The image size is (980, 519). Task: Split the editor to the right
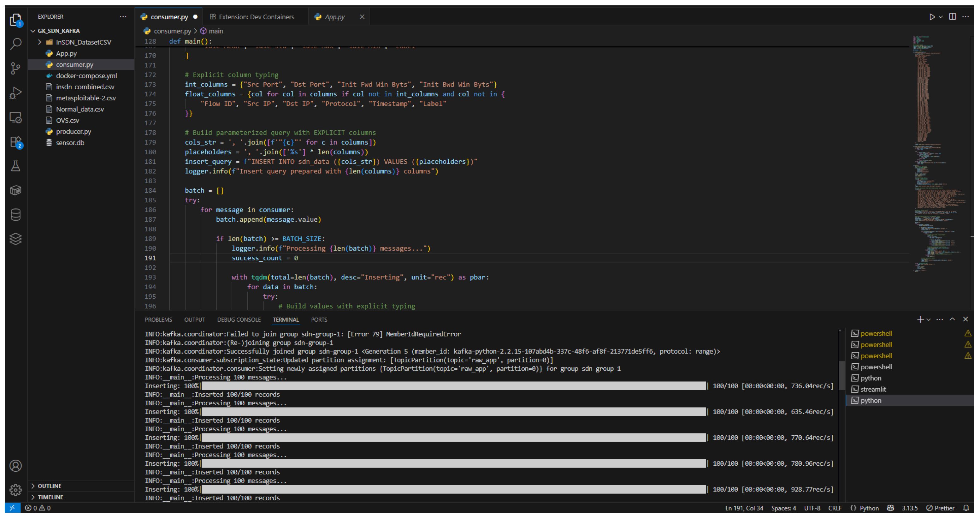coord(952,17)
